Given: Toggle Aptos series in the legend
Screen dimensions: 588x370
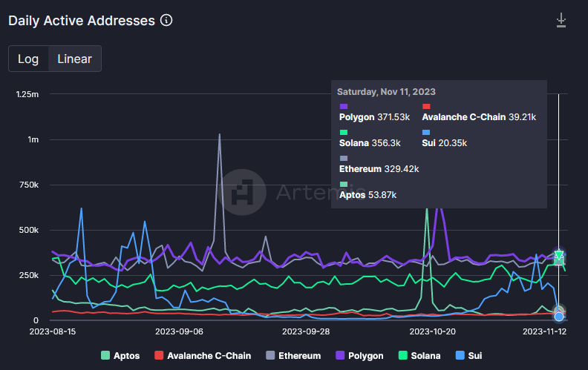Looking at the screenshot, I should click(120, 355).
